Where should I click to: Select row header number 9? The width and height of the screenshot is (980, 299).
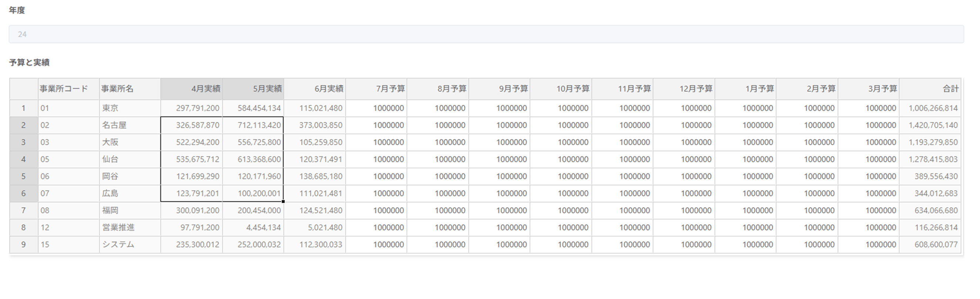tap(24, 245)
